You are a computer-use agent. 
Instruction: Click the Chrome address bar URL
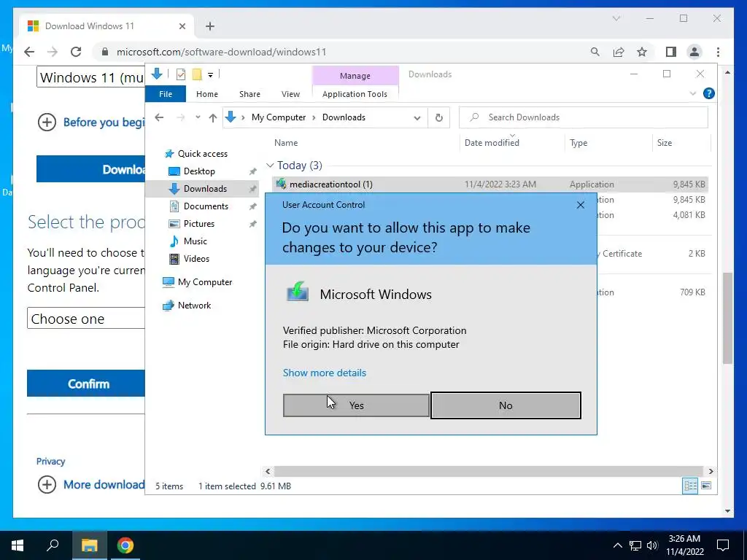tap(222, 52)
